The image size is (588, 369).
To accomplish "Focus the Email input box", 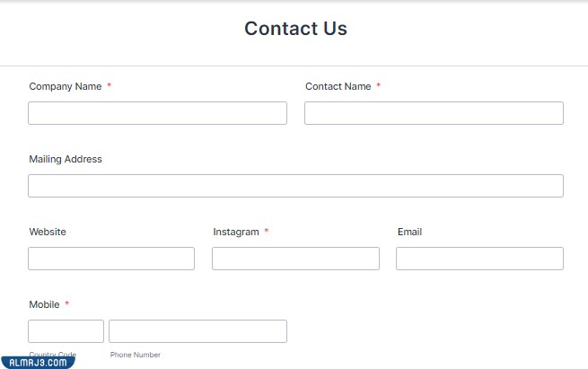I will [x=479, y=259].
